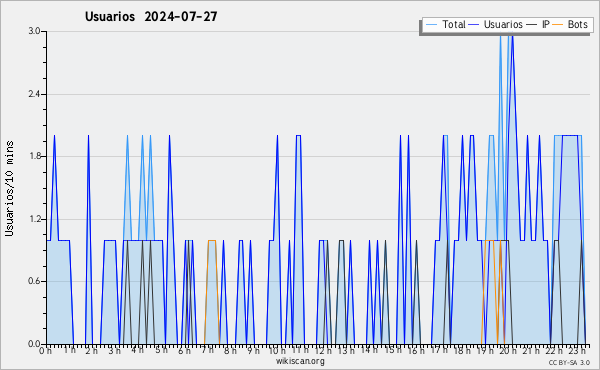Click the 1.8 y-axis value
600x370 pixels.
(x=34, y=156)
